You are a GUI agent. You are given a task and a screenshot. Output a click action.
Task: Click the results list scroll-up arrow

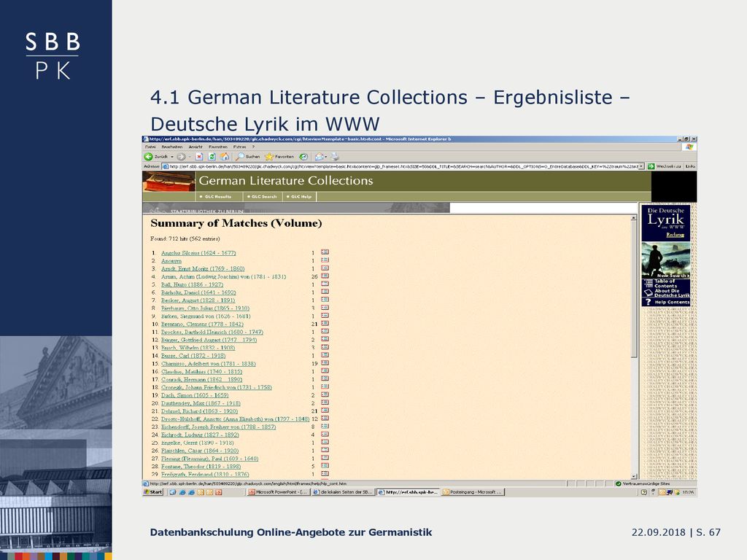tap(634, 217)
